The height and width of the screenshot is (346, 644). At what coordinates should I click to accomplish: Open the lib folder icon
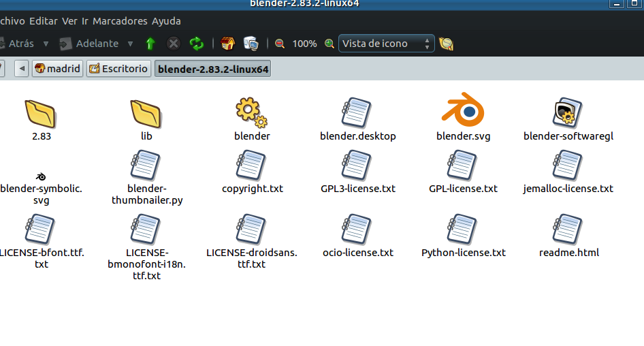tap(146, 114)
